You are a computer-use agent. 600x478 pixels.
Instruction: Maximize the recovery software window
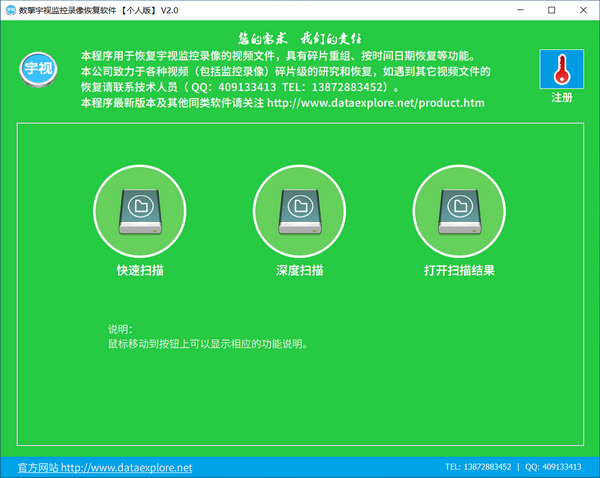click(x=551, y=9)
